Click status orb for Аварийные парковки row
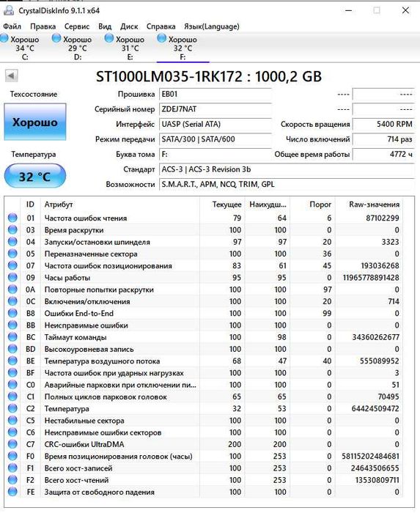This screenshot has height=513, width=420. click(12, 385)
